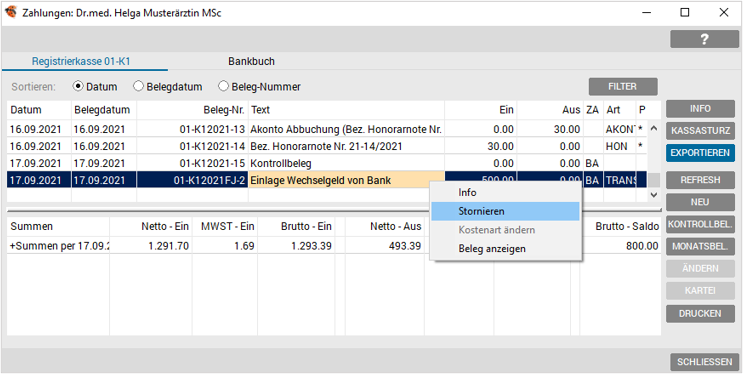Image resolution: width=743 pixels, height=374 pixels.
Task: Click the Aus column header
Action: [x=551, y=110]
